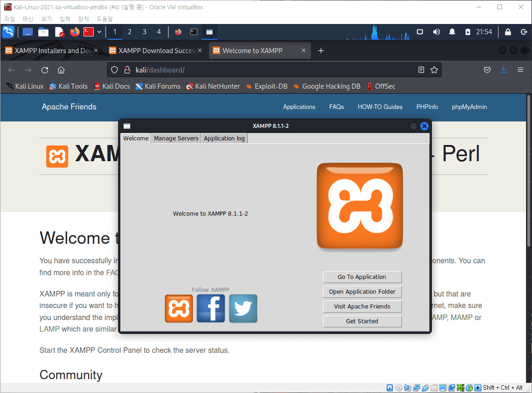Click the reader mode icon in the address bar
Viewport: 532px width, 393px height.
[x=421, y=70]
